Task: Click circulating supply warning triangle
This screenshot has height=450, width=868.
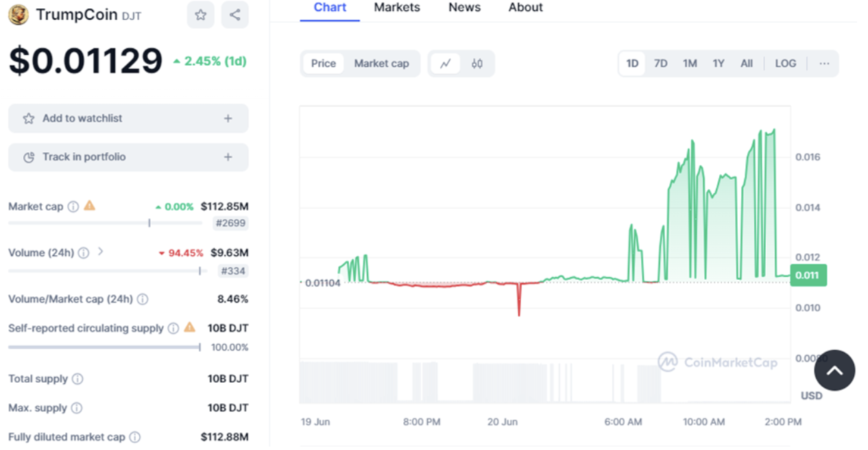Action: tap(190, 327)
